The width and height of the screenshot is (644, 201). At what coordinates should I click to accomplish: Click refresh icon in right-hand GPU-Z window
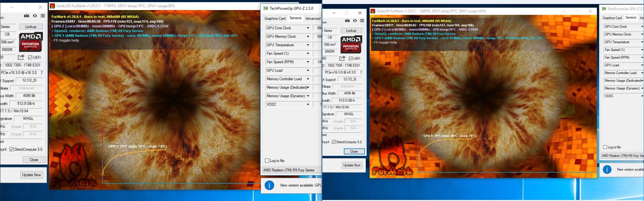click(x=355, y=21)
